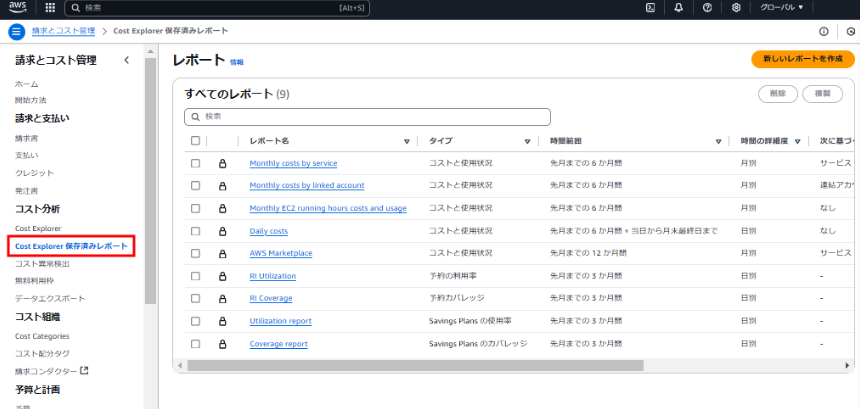Click 新しいレポートを作成 button
The width and height of the screenshot is (860, 409).
tap(803, 59)
